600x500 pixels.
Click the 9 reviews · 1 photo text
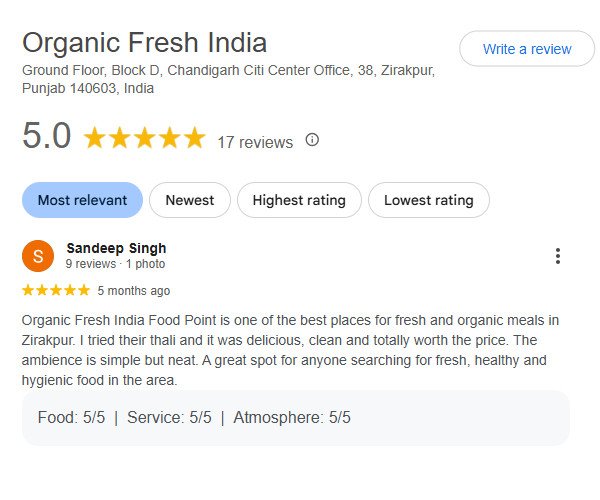[115, 264]
